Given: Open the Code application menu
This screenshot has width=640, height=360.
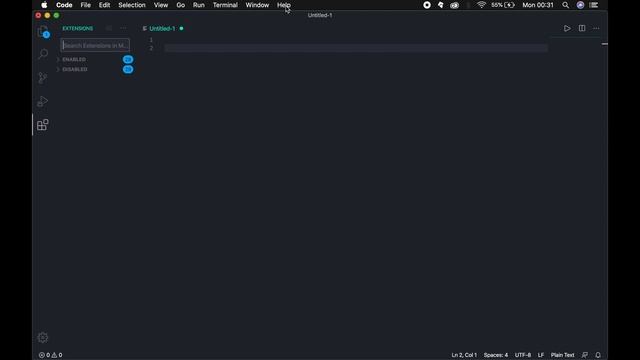Looking at the screenshot, I should click(64, 5).
